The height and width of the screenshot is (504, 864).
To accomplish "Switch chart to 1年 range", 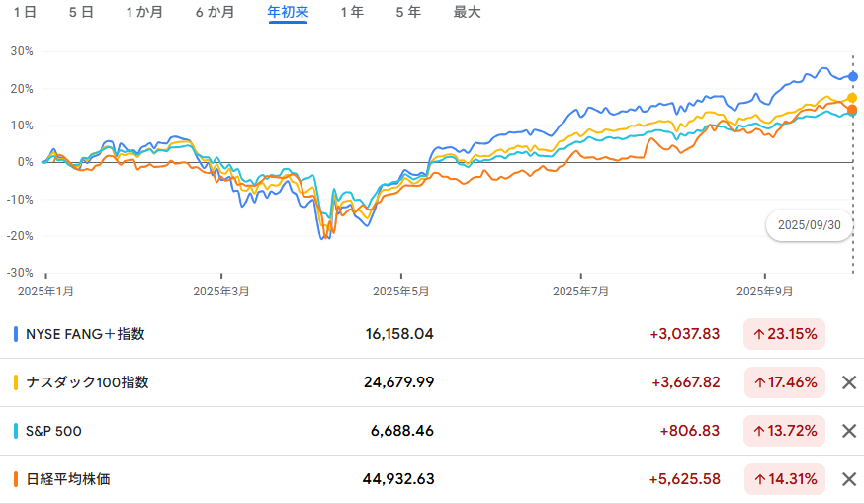I will coord(351,13).
